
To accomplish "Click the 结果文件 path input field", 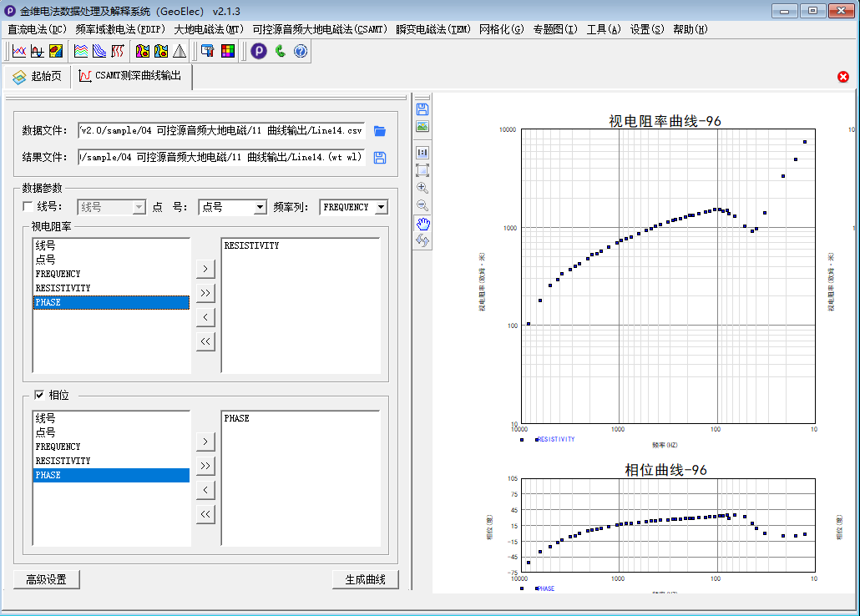I will pos(221,158).
